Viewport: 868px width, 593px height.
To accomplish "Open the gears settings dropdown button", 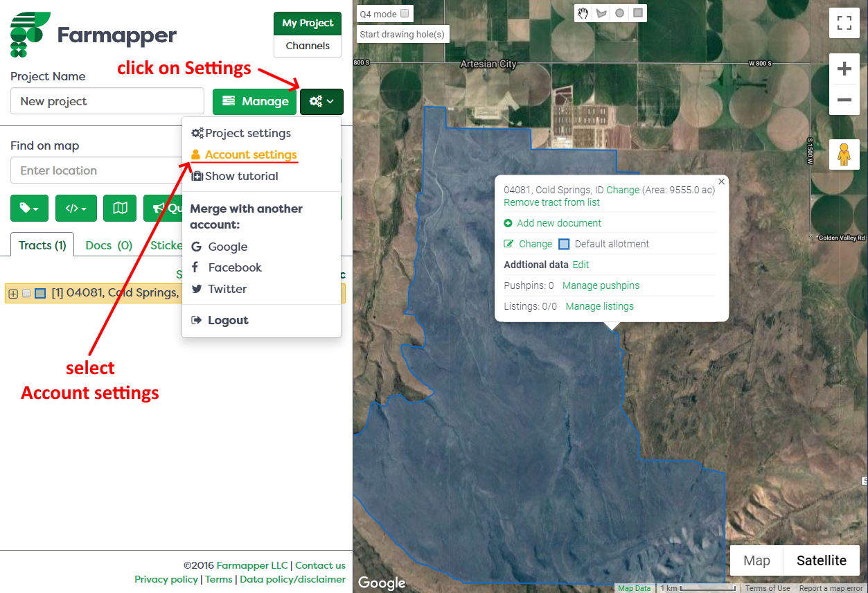I will [321, 101].
